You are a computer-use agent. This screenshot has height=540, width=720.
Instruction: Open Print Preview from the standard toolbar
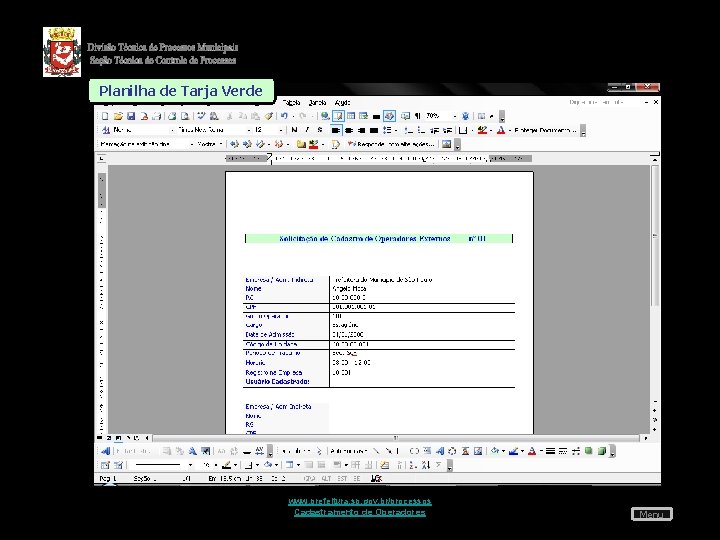(x=185, y=116)
